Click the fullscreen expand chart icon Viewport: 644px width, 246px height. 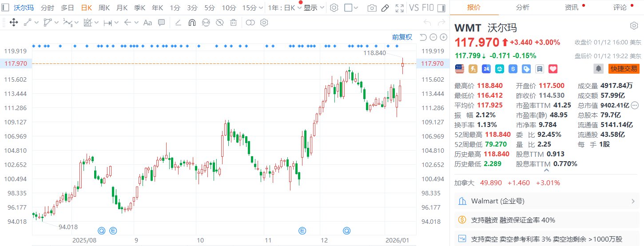[x=399, y=8]
